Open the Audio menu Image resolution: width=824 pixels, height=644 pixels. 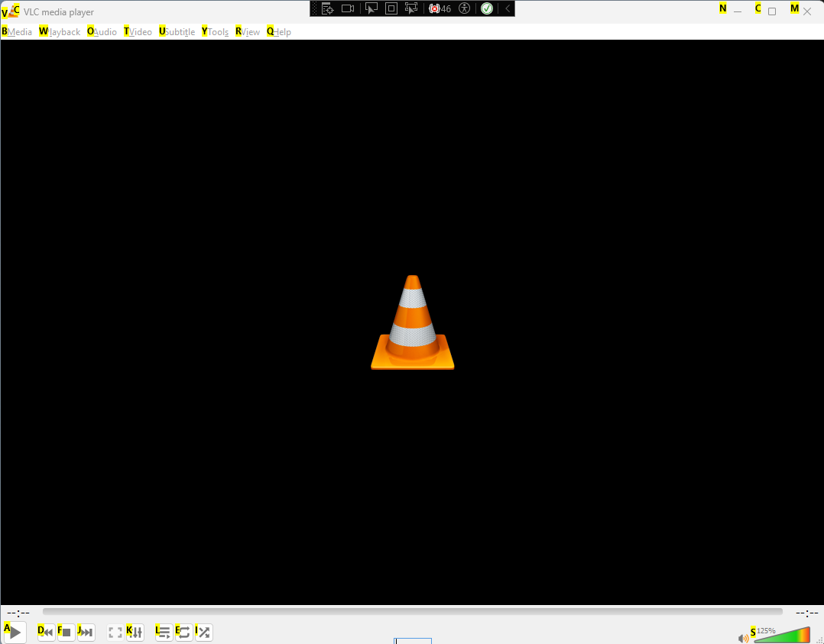pos(102,32)
